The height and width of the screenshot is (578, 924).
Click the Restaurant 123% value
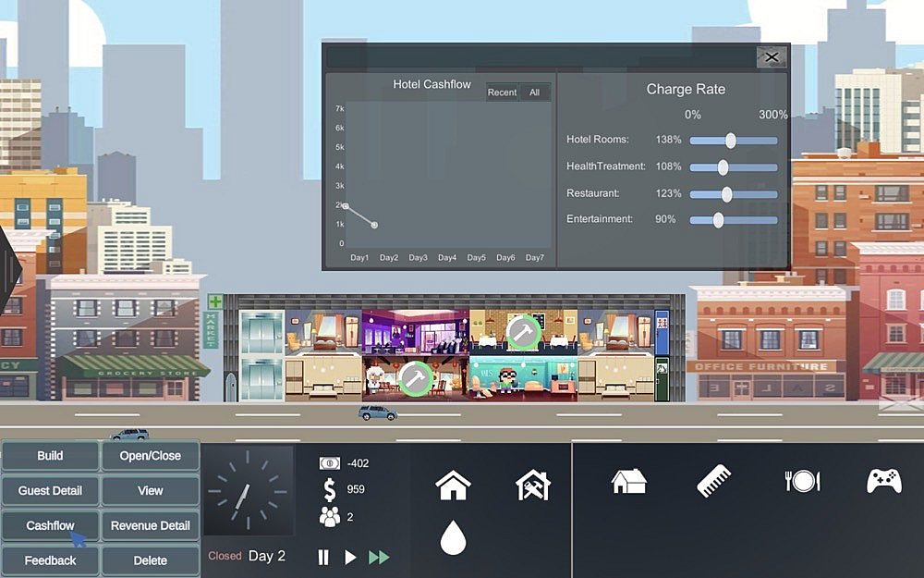coord(668,193)
